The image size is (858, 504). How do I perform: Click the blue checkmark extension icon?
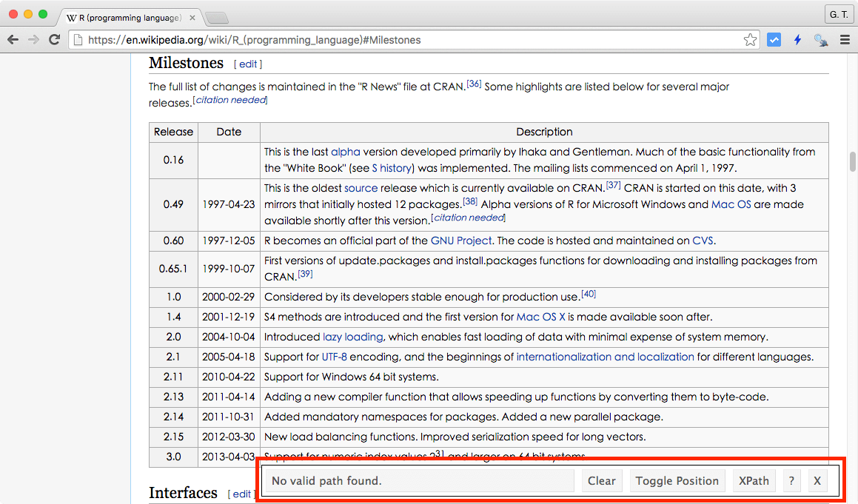pos(774,40)
